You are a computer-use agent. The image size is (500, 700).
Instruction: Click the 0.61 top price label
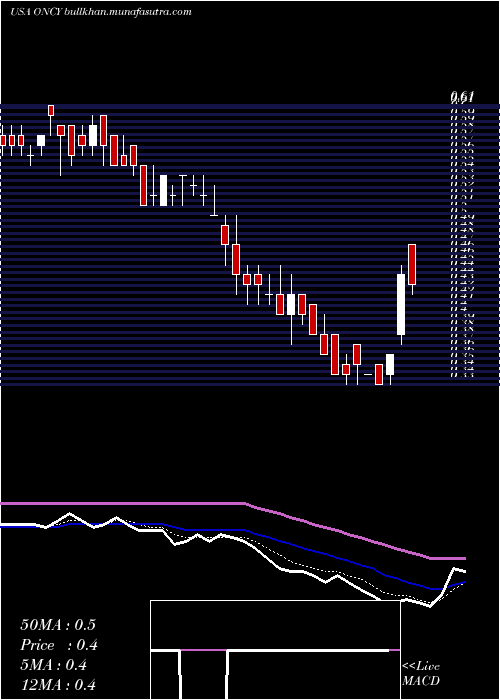[462, 97]
